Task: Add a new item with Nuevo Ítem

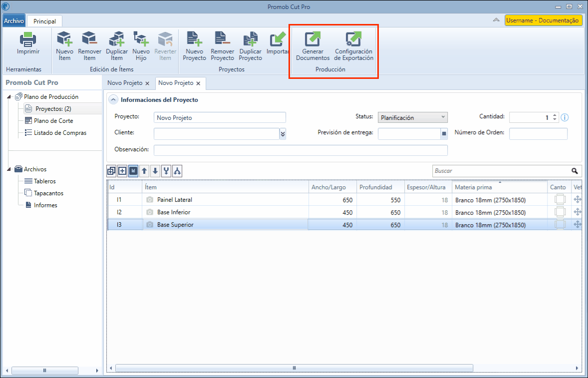Action: click(x=64, y=46)
